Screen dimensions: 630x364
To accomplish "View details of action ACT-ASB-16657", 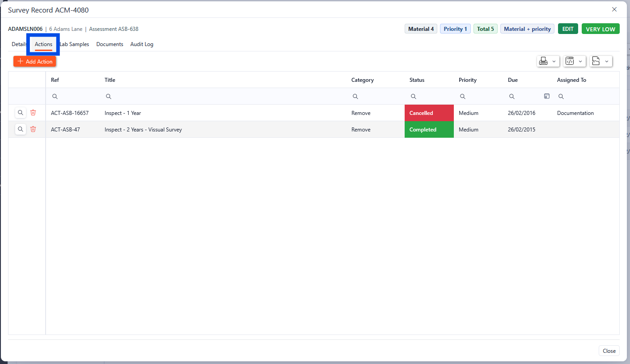I will 20,113.
